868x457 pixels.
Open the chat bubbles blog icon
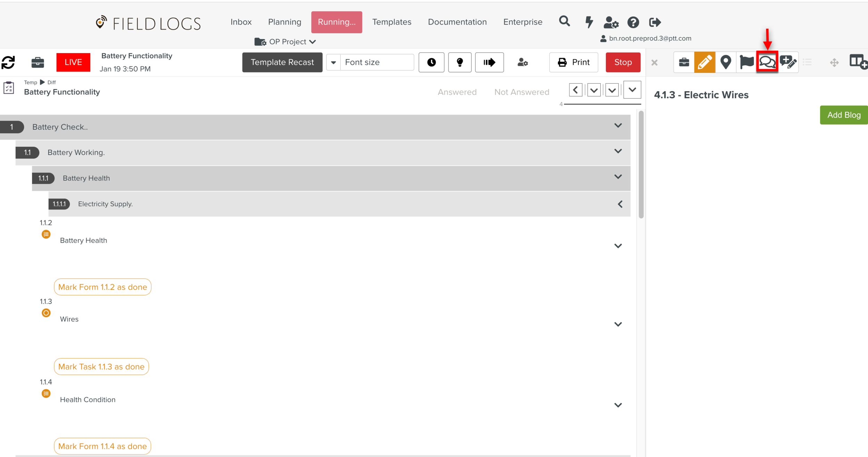(x=767, y=62)
